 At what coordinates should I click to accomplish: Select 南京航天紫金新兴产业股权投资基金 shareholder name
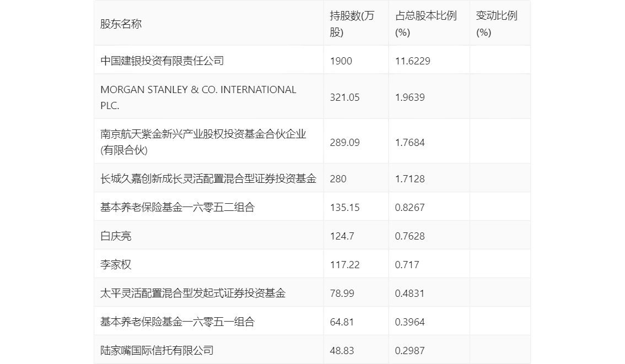203,142
